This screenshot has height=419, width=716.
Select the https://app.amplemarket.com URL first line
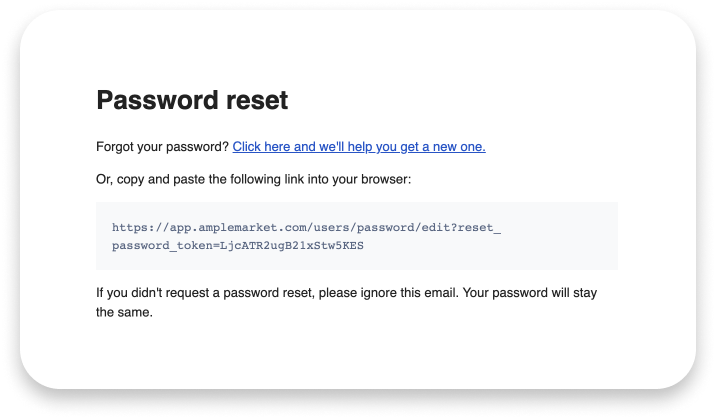pos(306,227)
